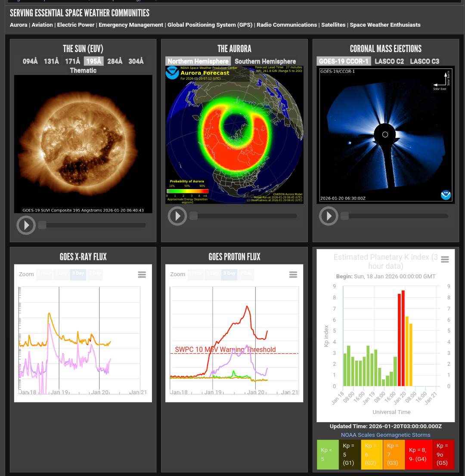Play the Aurora forecast animation
Screen dimensions: 465x476
click(x=177, y=216)
